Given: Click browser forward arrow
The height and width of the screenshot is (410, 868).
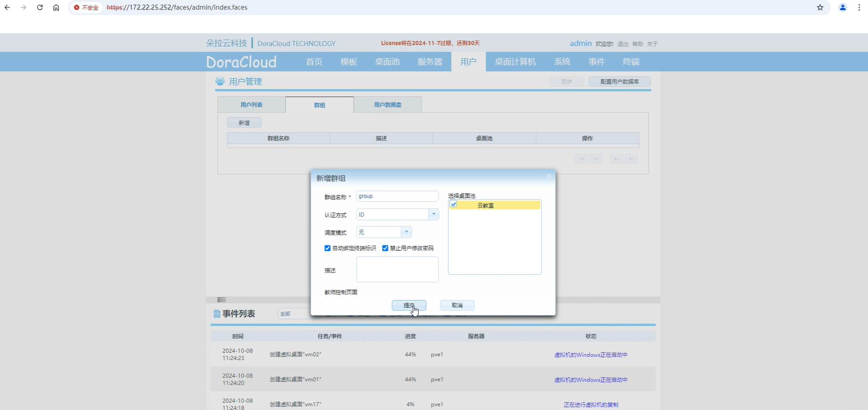Looking at the screenshot, I should coord(23,8).
